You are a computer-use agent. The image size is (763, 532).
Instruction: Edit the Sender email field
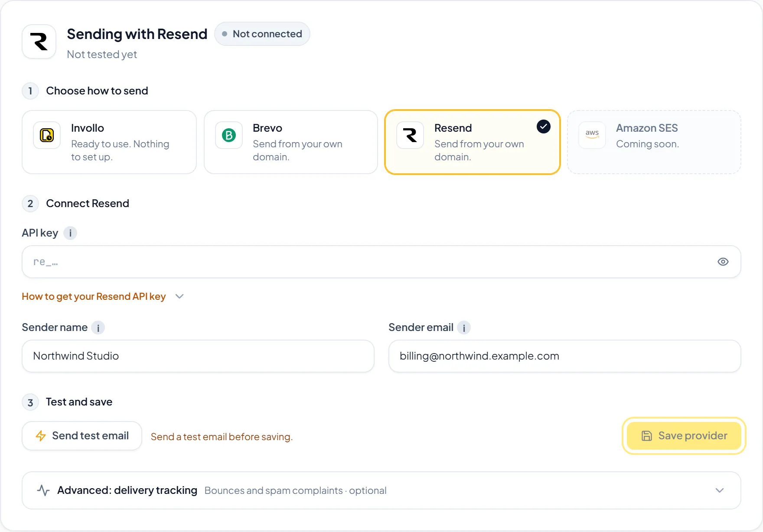pyautogui.click(x=565, y=356)
